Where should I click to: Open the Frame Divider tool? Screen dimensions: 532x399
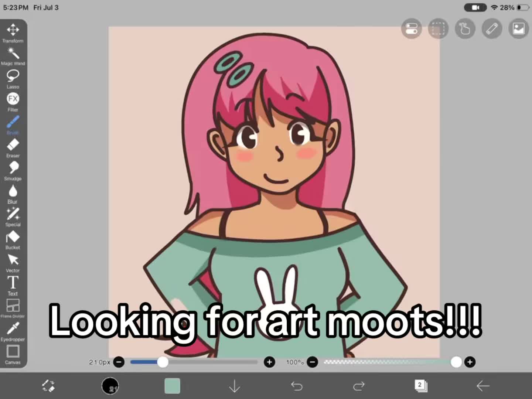click(13, 309)
